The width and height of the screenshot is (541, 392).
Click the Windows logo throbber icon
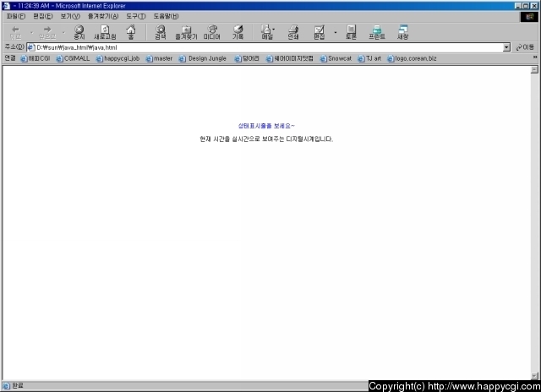pos(529,17)
